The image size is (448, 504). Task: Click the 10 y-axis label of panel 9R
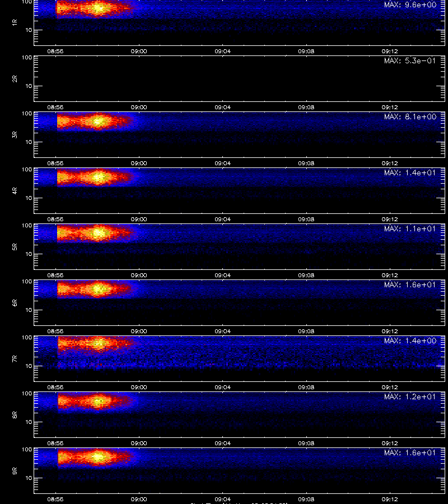pyautogui.click(x=29, y=478)
